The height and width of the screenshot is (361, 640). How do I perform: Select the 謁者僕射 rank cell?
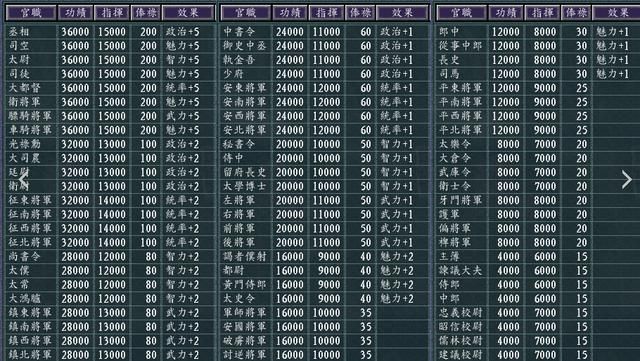[x=244, y=256]
